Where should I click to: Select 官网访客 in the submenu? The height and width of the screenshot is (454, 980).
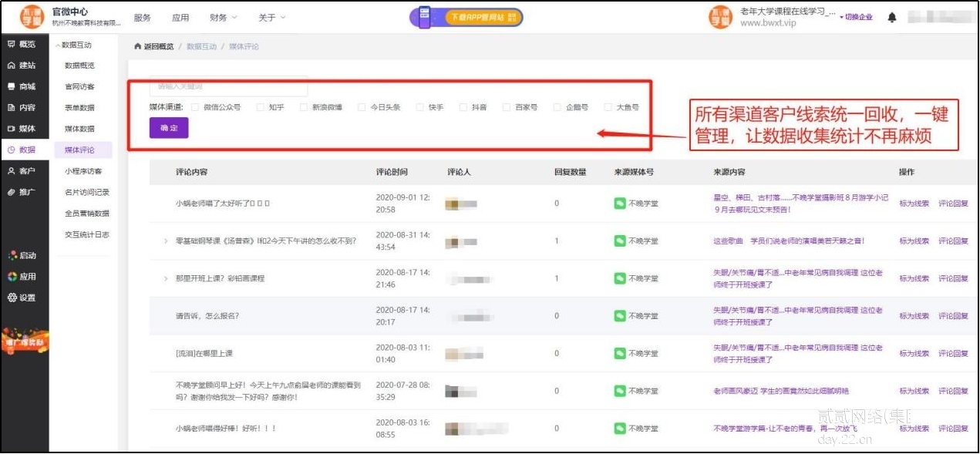point(79,87)
